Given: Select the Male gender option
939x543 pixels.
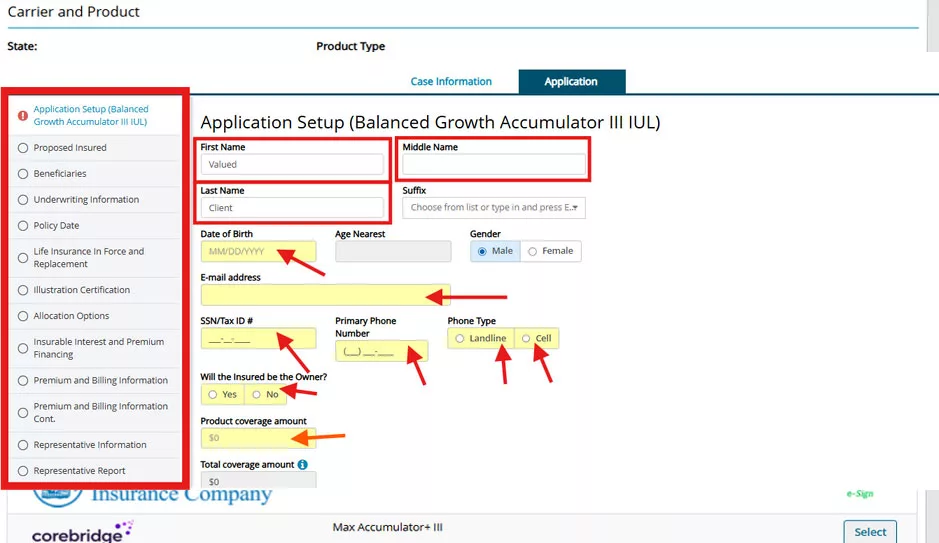Looking at the screenshot, I should (482, 251).
